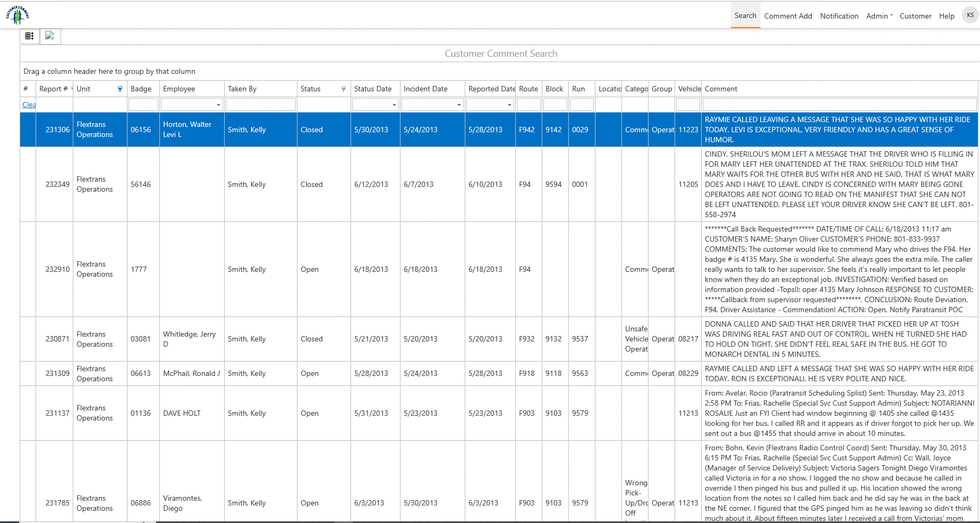The height and width of the screenshot is (523, 980).
Task: Go to the Comment Add page
Action: 788,16
